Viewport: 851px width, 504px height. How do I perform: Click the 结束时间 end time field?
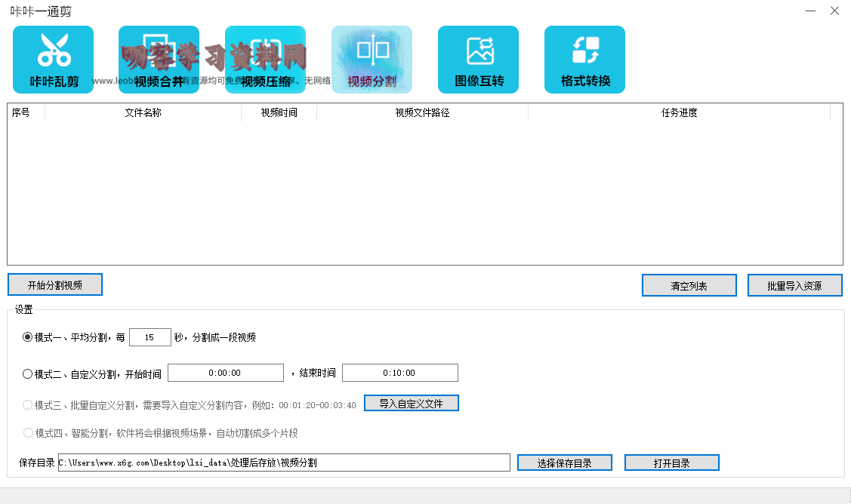399,373
